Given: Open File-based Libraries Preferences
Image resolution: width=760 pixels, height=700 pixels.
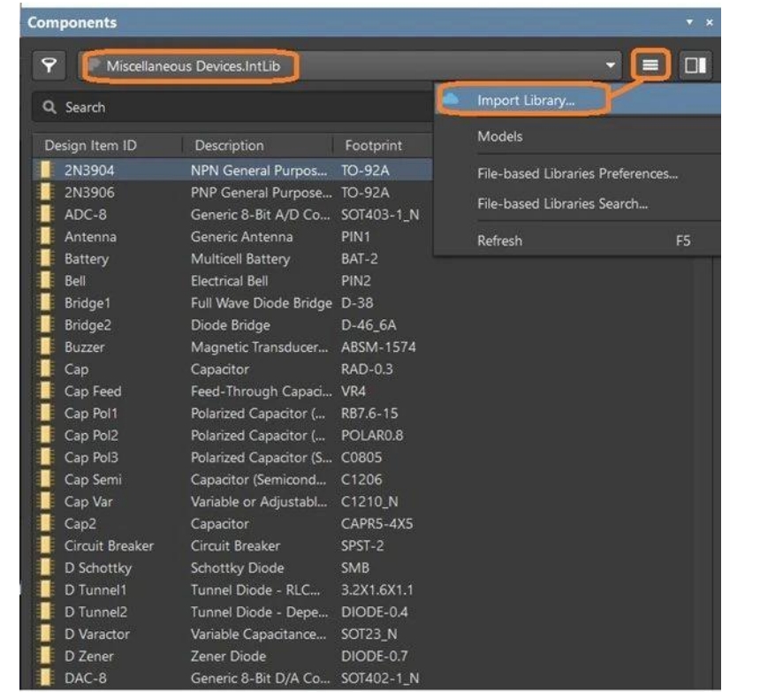Looking at the screenshot, I should tap(577, 173).
